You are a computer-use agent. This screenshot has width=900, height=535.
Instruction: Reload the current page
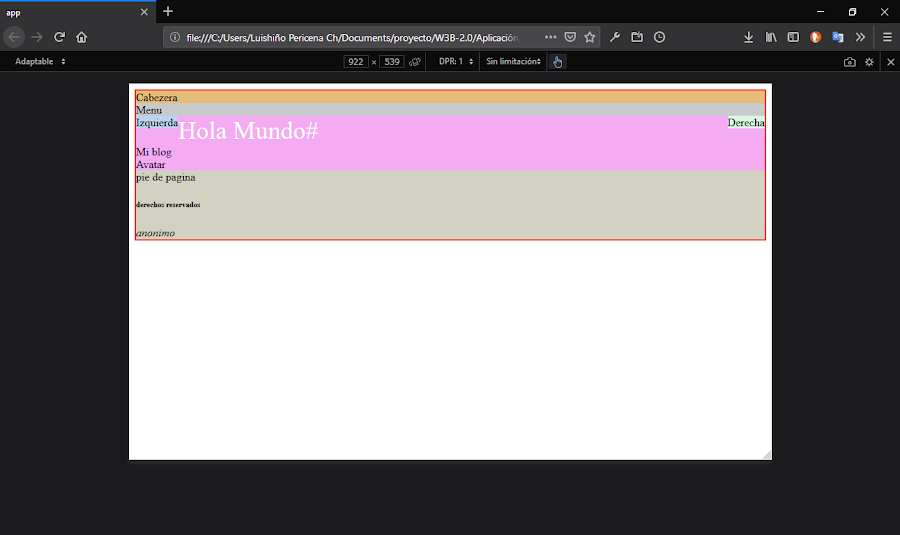[x=59, y=37]
